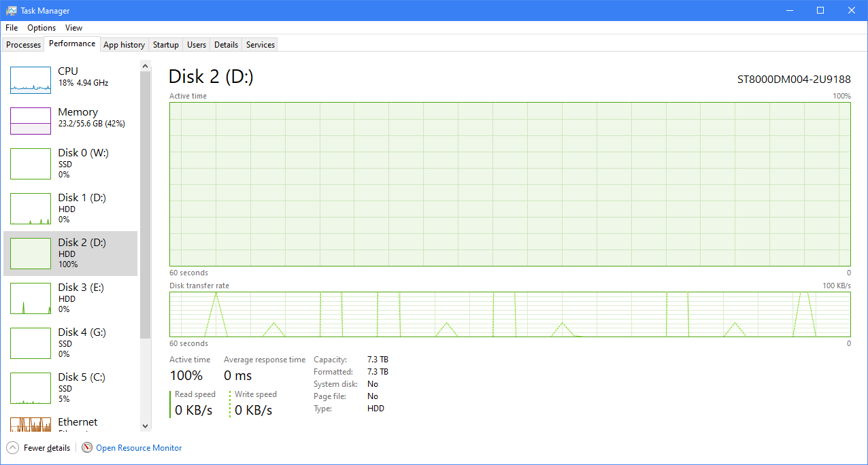Click the Active time 100% value
The width and height of the screenshot is (868, 465).
(x=186, y=375)
